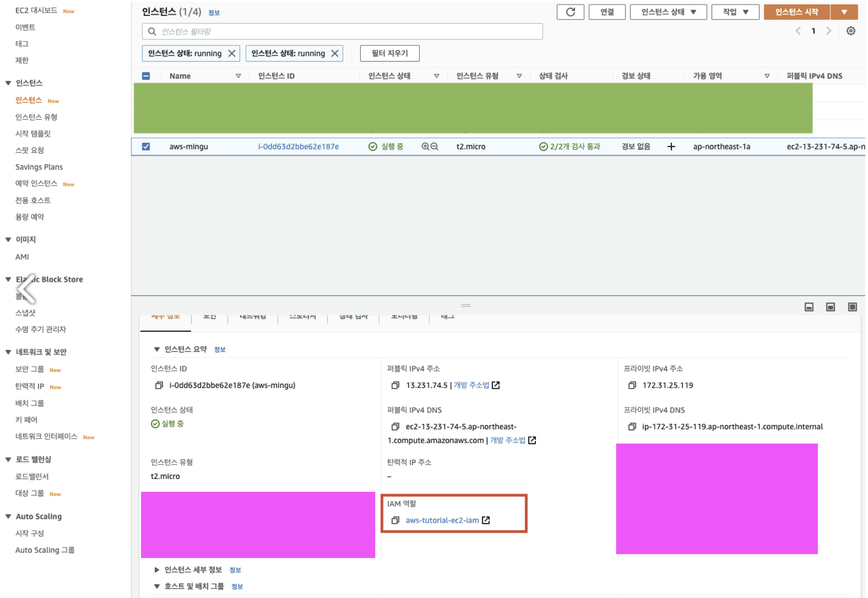Open the 작업 actions dropdown
Screen dimensions: 868x598
(x=735, y=12)
